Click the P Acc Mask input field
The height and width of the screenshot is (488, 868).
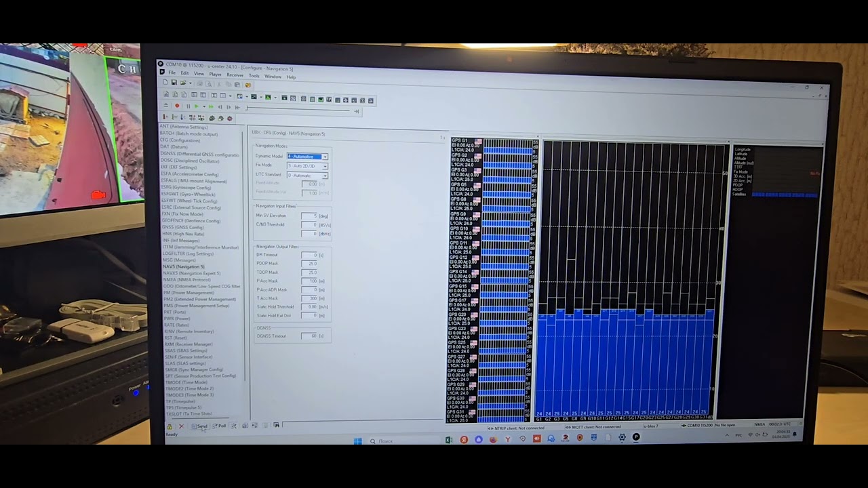pyautogui.click(x=309, y=281)
